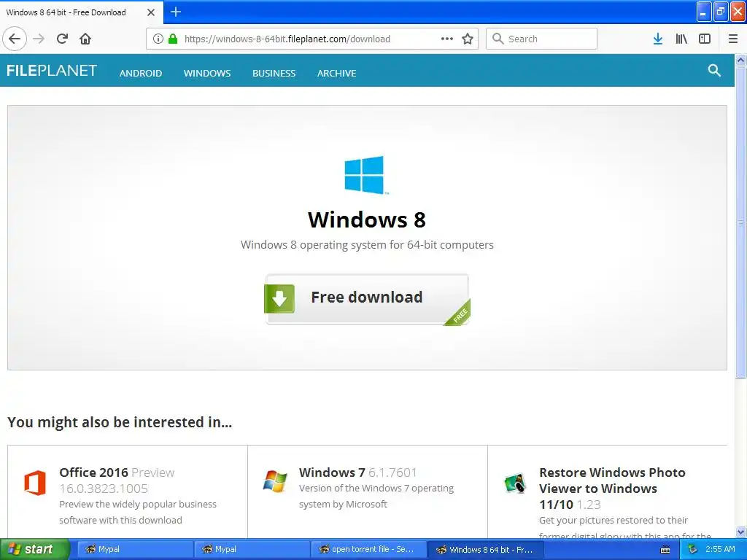The image size is (747, 560).
Task: Click the Windows 8 logo image
Action: point(365,175)
